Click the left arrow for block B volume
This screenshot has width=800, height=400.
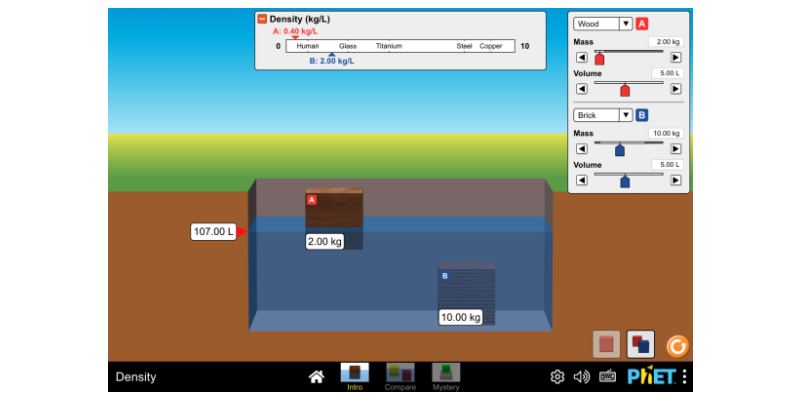(581, 180)
